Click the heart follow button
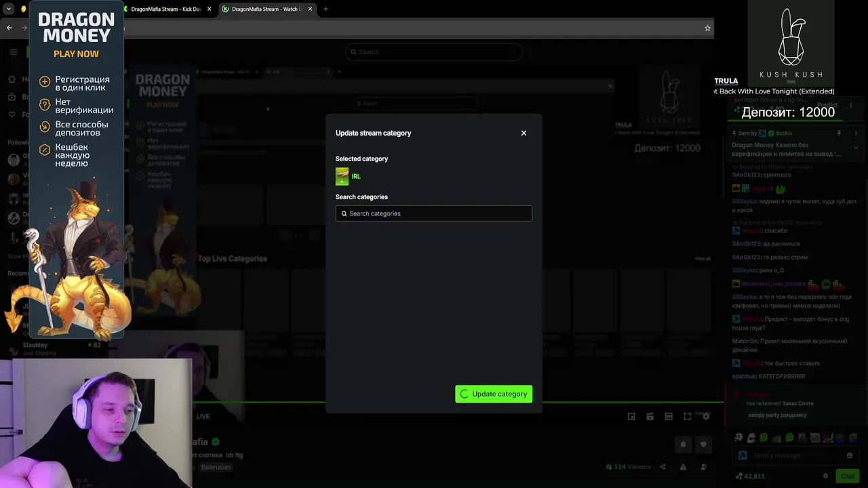The width and height of the screenshot is (868, 488). (703, 445)
